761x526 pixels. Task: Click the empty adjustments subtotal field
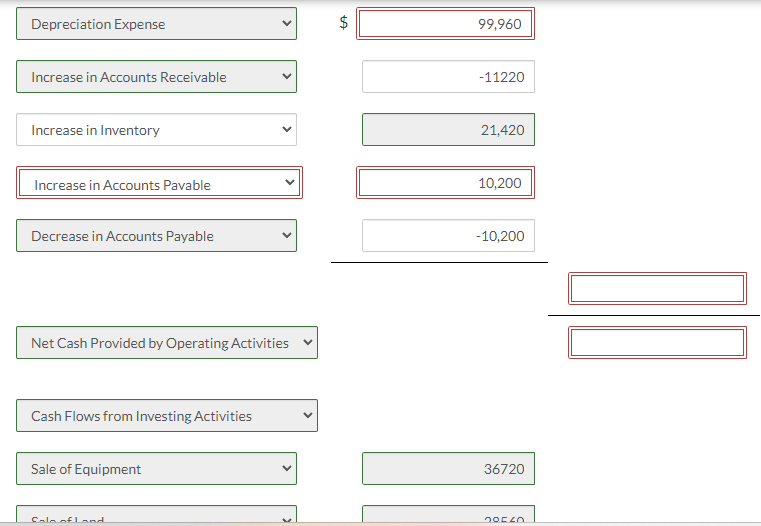[x=657, y=289]
